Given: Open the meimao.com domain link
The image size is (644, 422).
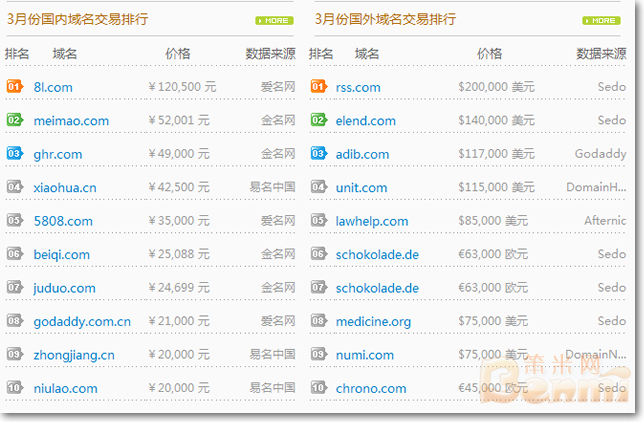Looking at the screenshot, I should pos(71,121).
